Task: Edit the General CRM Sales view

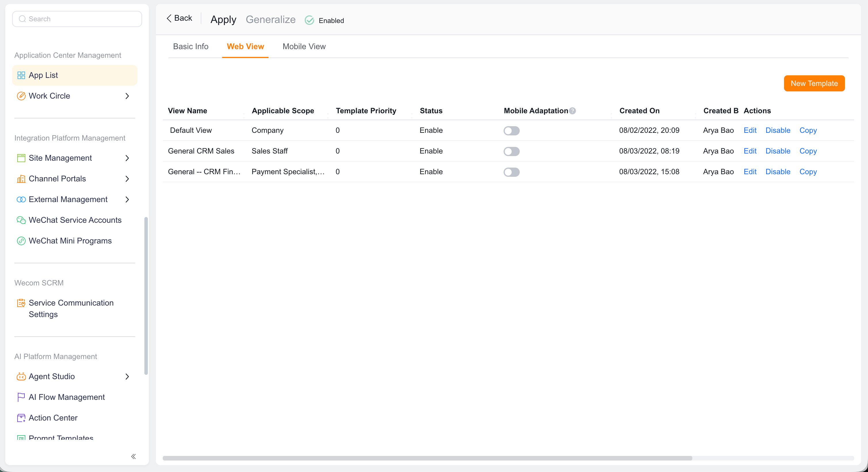Action: coord(750,151)
